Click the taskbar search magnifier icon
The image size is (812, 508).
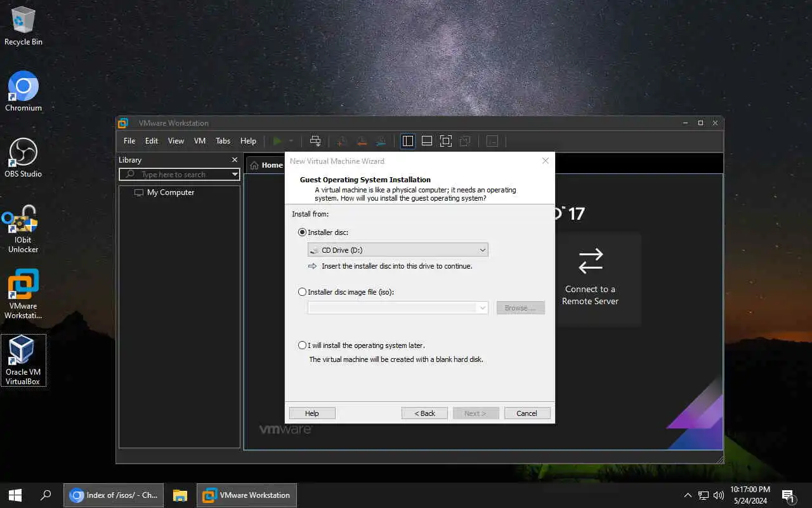pyautogui.click(x=46, y=495)
